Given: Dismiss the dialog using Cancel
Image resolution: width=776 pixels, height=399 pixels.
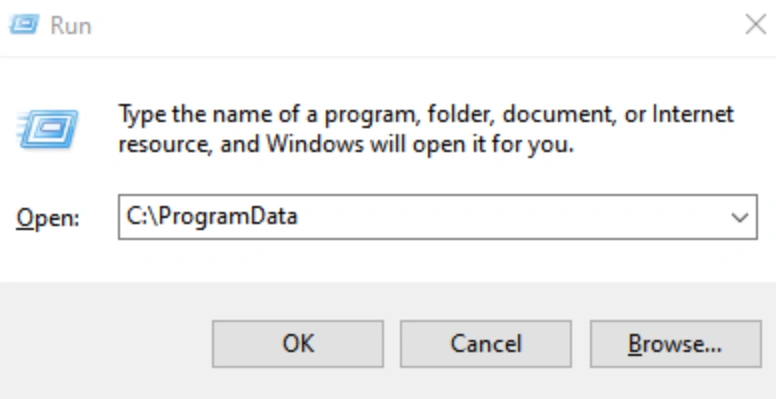Looking at the screenshot, I should pos(486,344).
